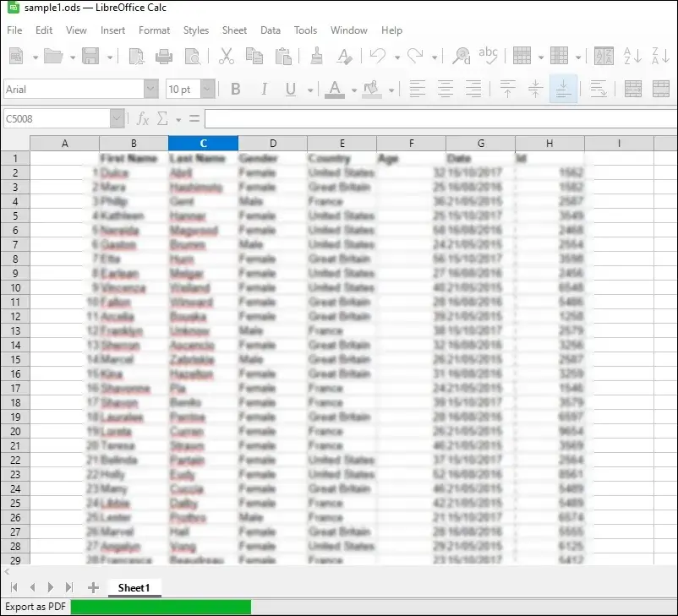Screen dimensions: 678x616
Task: Open the Edit menu
Action: pyautogui.click(x=44, y=30)
